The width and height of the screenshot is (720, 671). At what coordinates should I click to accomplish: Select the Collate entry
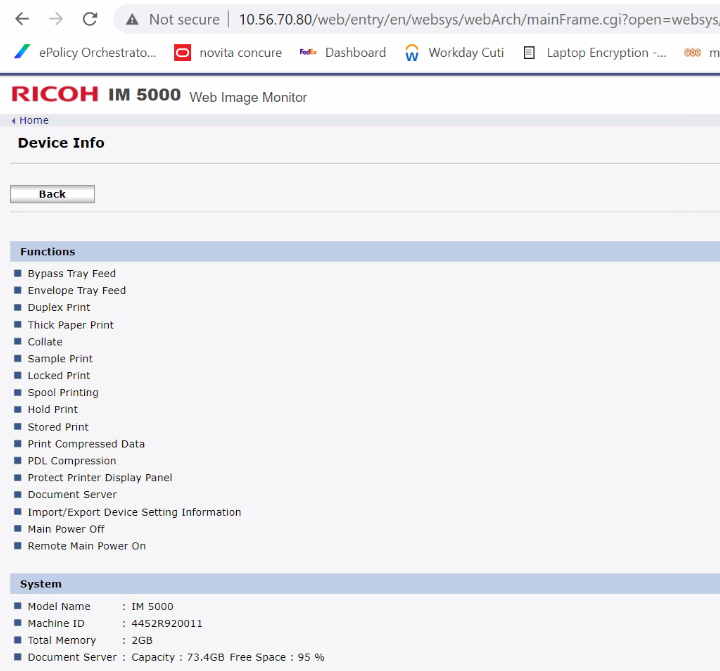[x=45, y=342]
